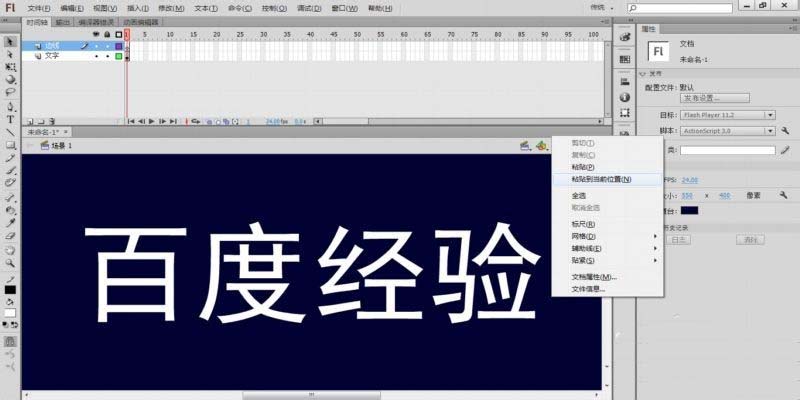Click the Edit Symbols icon

click(x=541, y=146)
